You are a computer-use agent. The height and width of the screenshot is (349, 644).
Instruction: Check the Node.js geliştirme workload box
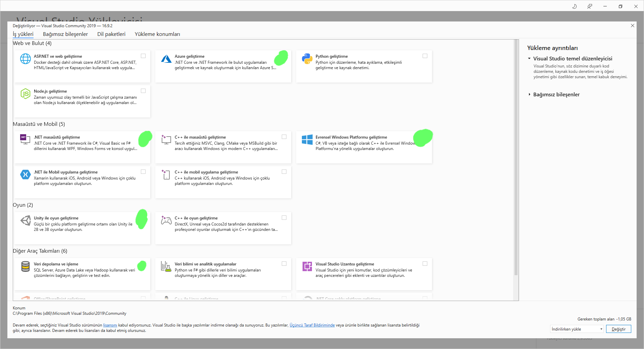143,91
